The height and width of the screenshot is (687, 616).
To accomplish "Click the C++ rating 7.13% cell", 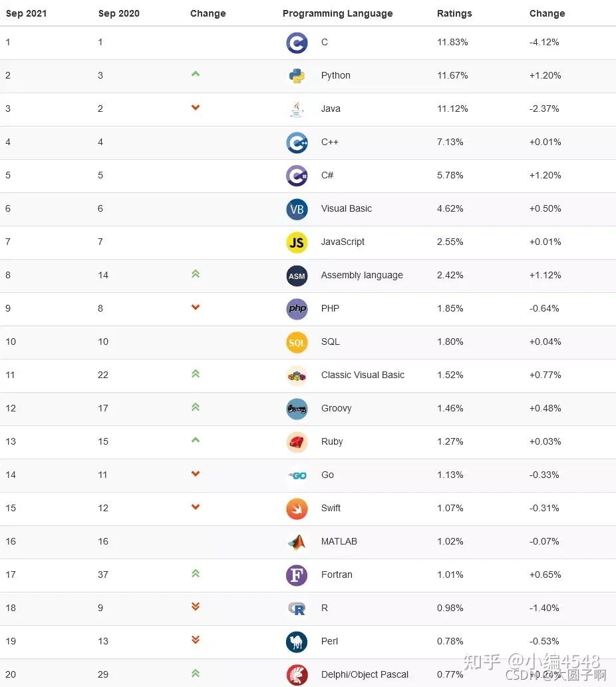I will click(x=450, y=142).
